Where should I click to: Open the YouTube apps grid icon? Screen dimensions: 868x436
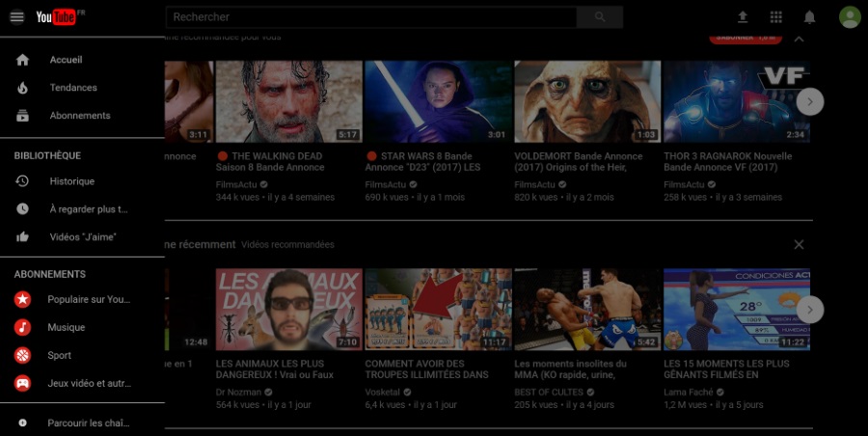click(776, 16)
